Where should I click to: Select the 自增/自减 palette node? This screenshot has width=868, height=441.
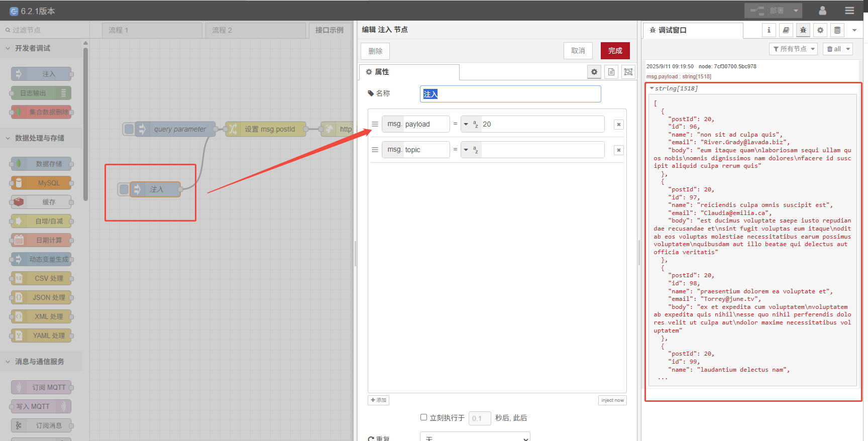tap(42, 221)
